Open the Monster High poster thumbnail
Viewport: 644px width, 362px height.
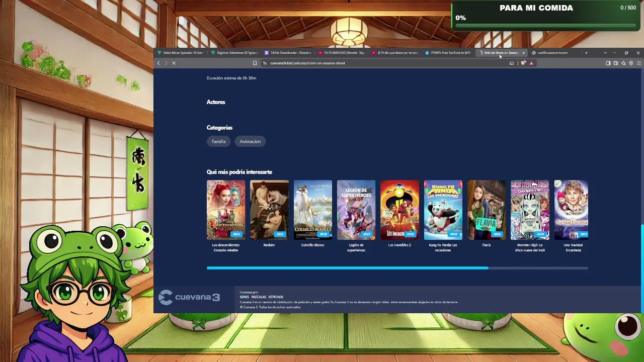(530, 210)
